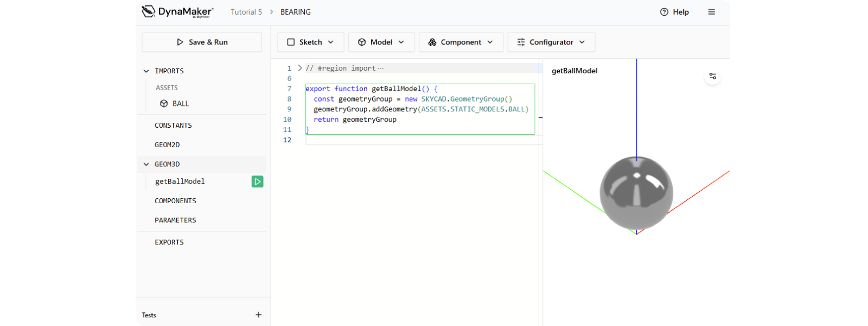
Task: Open the 3D viewer settings sliders icon
Action: click(712, 76)
